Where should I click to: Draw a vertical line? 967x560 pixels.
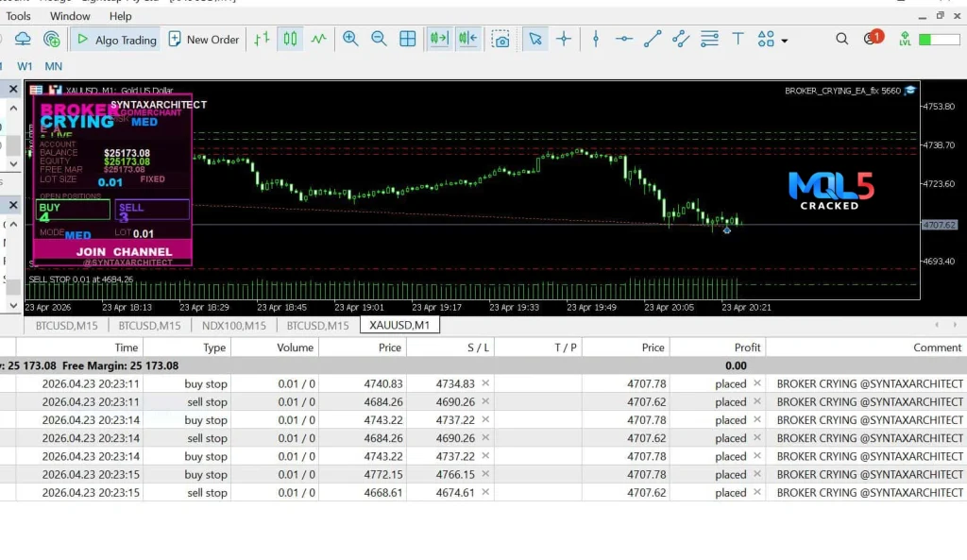(596, 40)
